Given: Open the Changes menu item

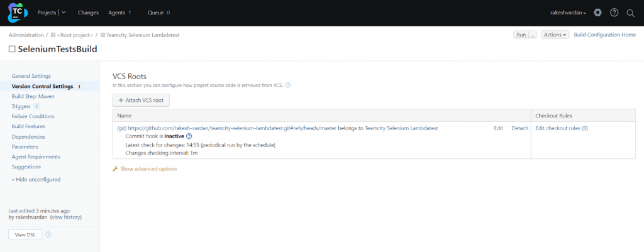Looking at the screenshot, I should pos(87,13).
